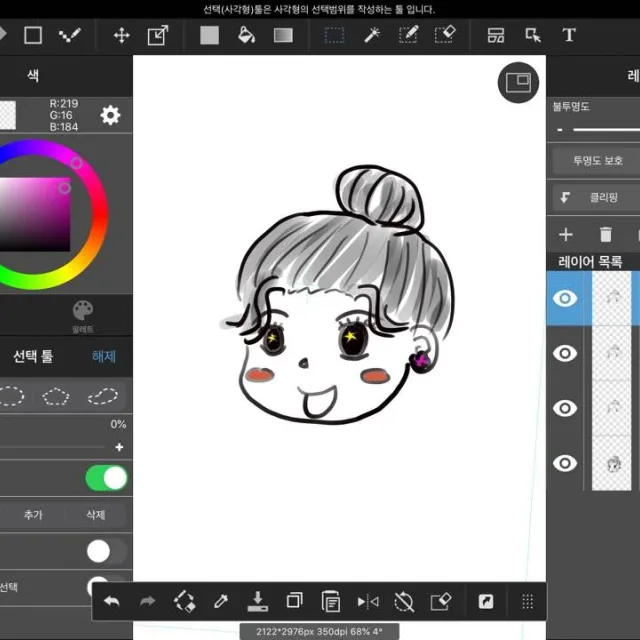
Task: Select the bottom face layer thumbnail
Action: point(611,463)
